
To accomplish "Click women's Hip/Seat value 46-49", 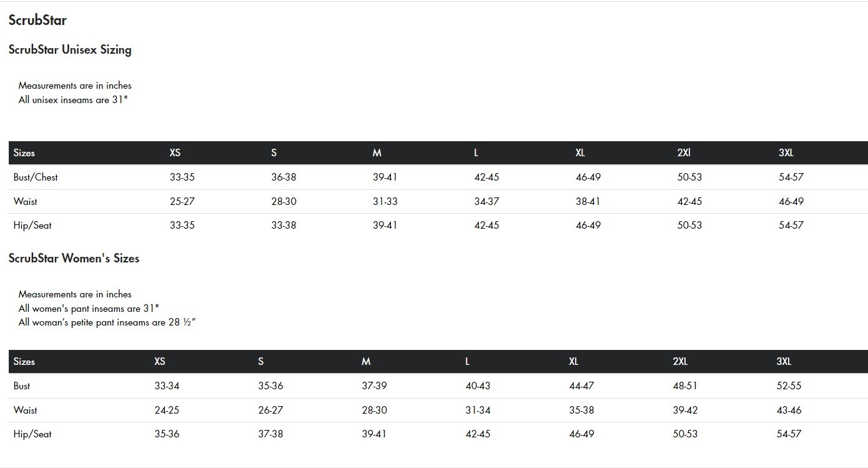I will tap(581, 434).
